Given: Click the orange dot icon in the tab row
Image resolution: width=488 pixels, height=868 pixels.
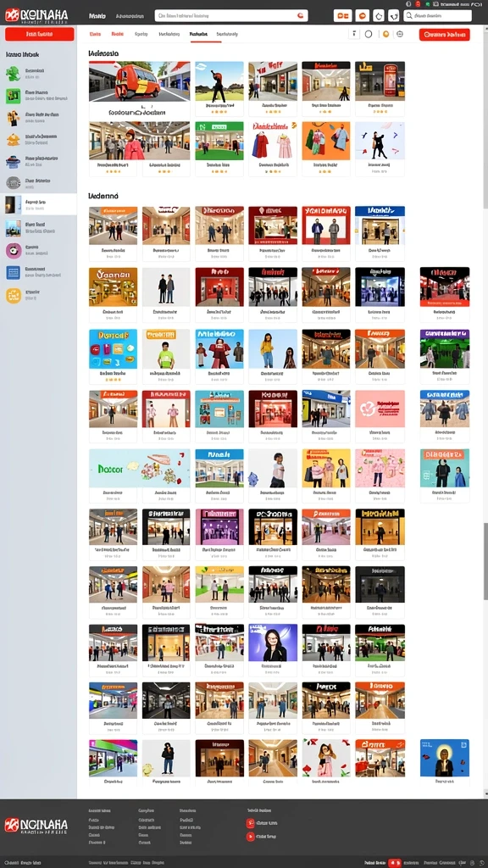Looking at the screenshot, I should pos(385,34).
